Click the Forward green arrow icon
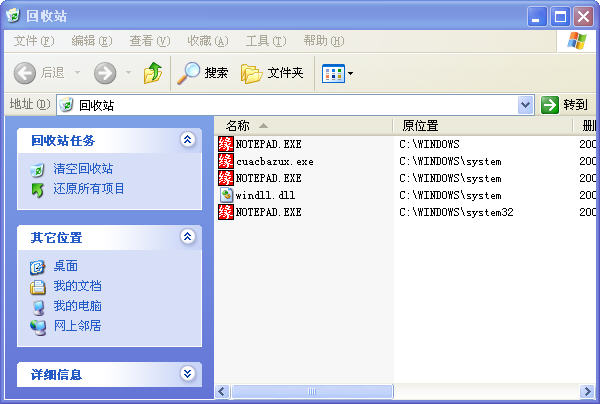 (x=105, y=73)
